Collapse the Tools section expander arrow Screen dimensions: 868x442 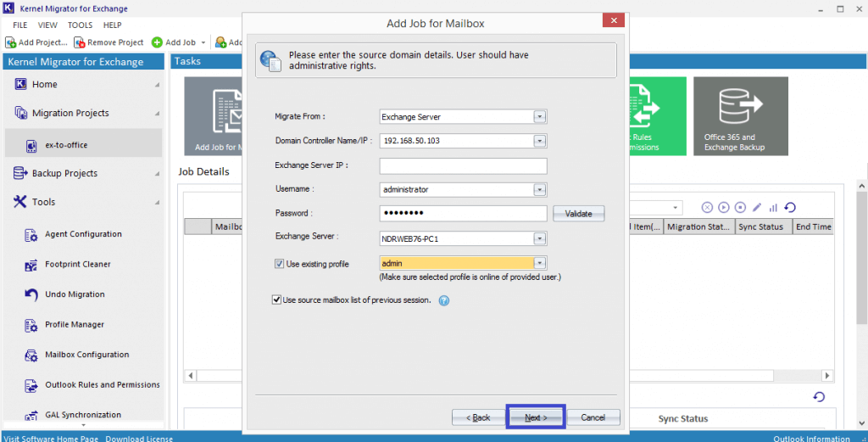pyautogui.click(x=157, y=203)
